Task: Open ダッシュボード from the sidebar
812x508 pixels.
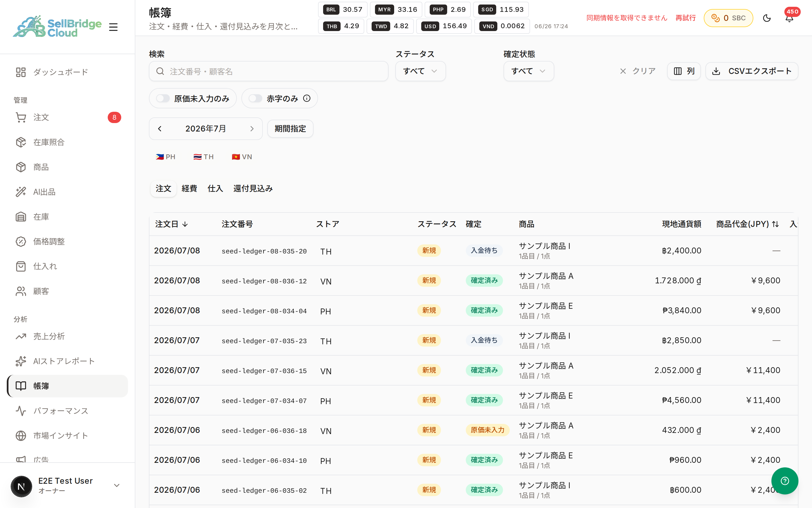Action: pyautogui.click(x=67, y=72)
